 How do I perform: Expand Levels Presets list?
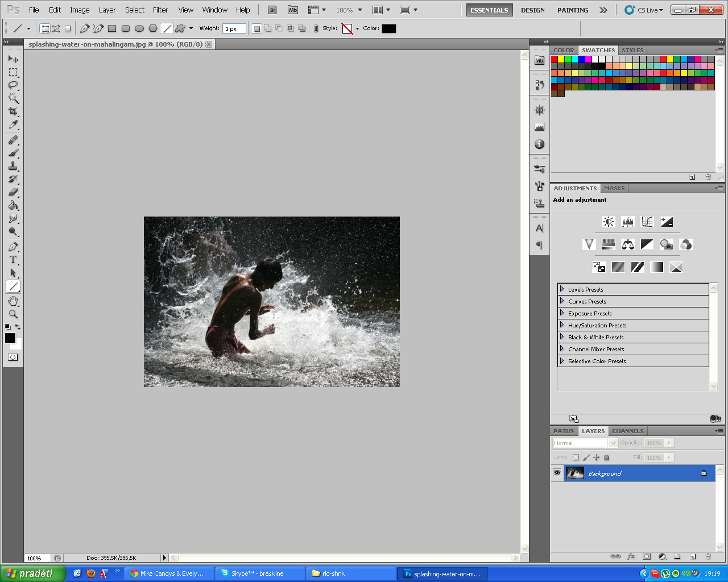562,289
